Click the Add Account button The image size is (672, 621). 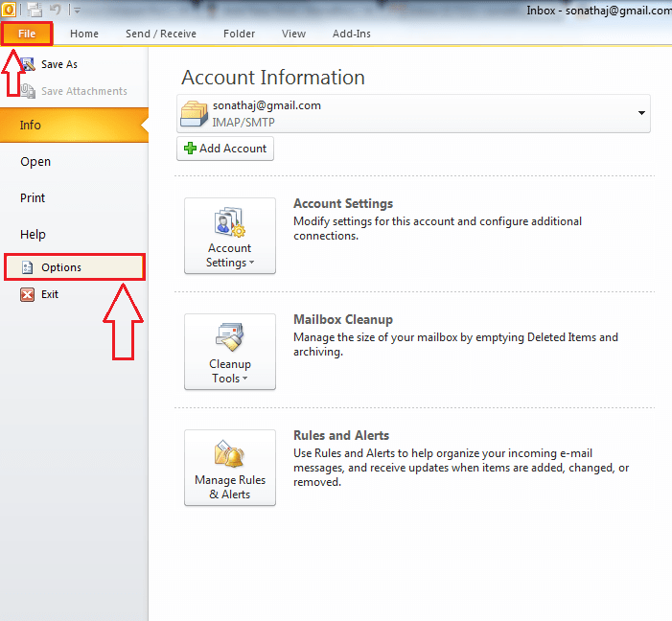click(x=225, y=149)
